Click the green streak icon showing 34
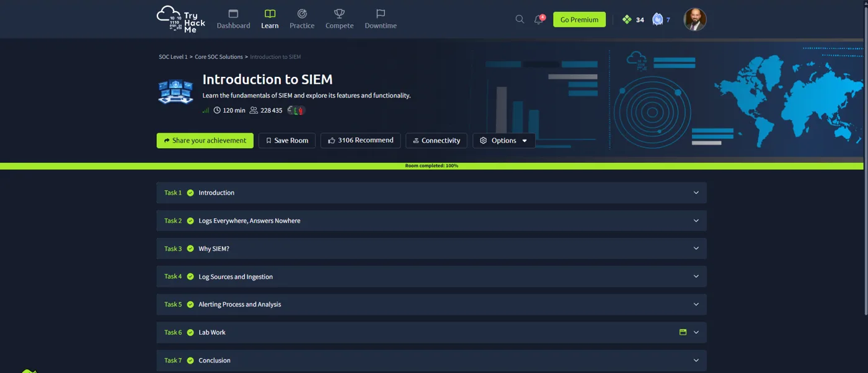This screenshot has height=373, width=868. click(627, 19)
